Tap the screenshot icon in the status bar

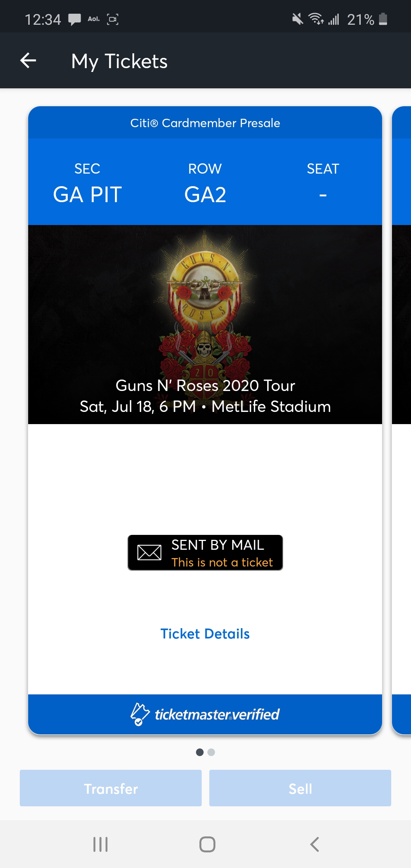pos(113,19)
